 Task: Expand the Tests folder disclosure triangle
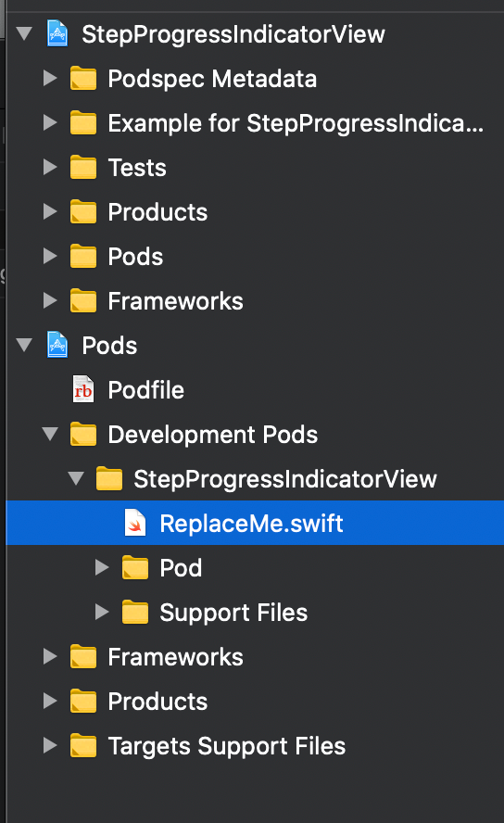pyautogui.click(x=50, y=168)
